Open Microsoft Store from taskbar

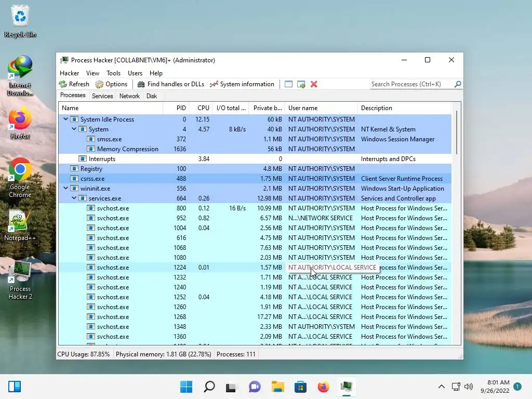coord(300,387)
